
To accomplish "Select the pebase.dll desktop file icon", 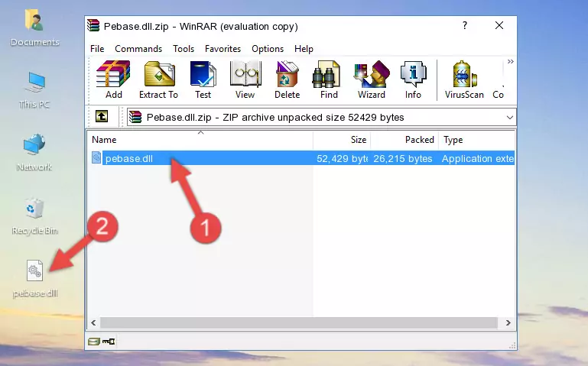I will click(35, 279).
